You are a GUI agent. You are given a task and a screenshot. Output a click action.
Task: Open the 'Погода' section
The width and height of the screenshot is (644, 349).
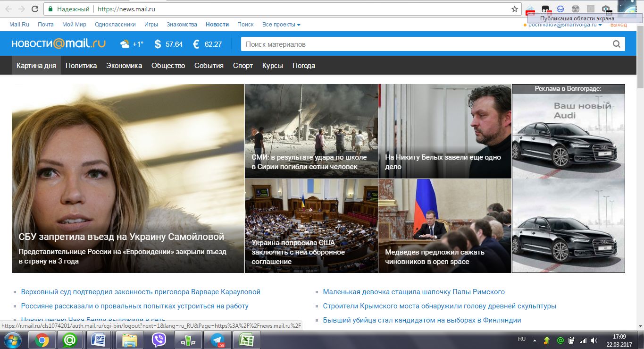pyautogui.click(x=304, y=66)
